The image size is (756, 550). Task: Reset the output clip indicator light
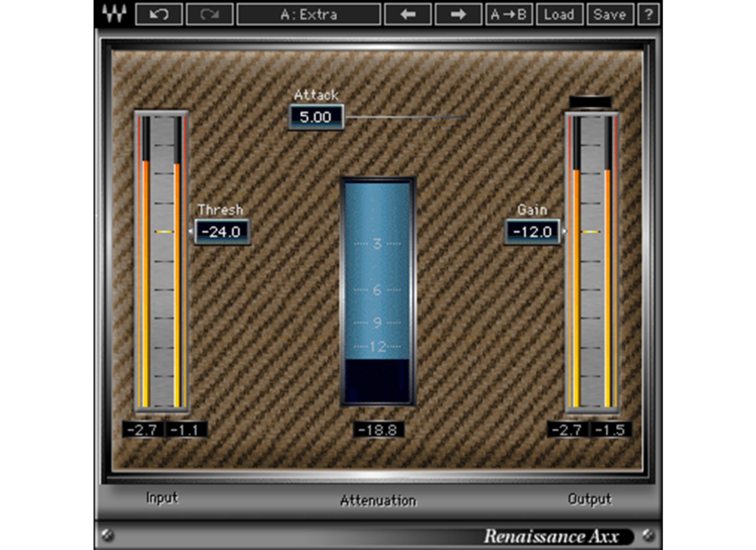click(x=590, y=102)
